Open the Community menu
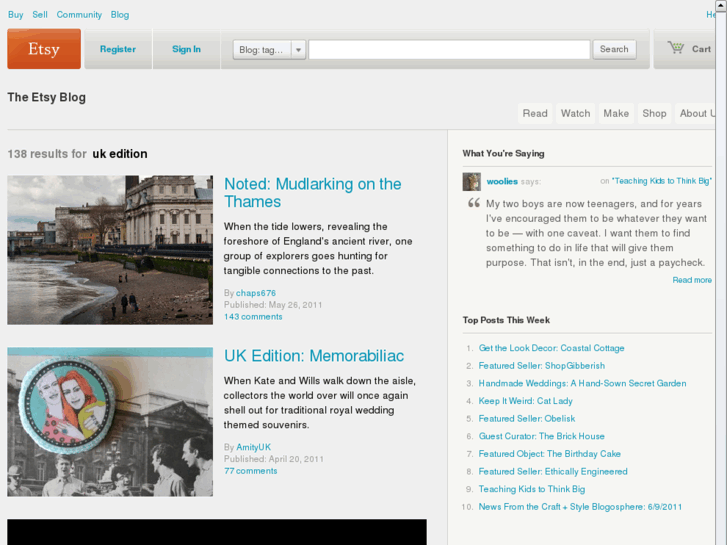The height and width of the screenshot is (545, 727). [x=79, y=15]
